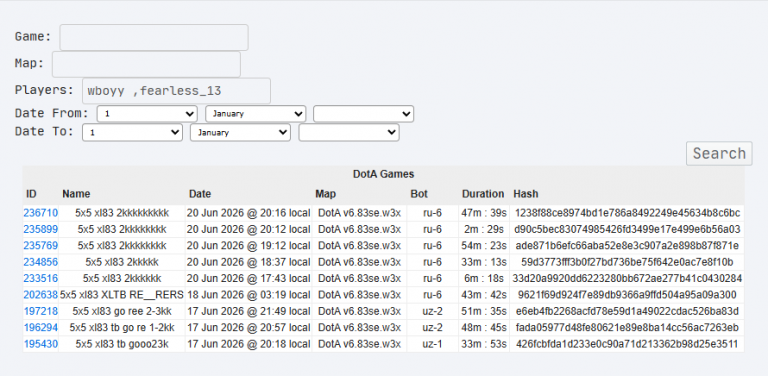
Task: Click hash starting with ade871b6efc6
Action: click(x=627, y=246)
